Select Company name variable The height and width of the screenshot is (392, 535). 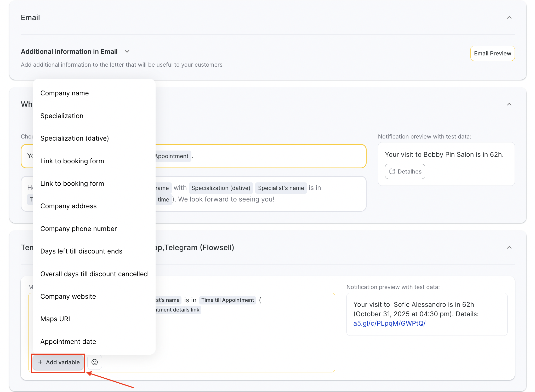coord(64,93)
